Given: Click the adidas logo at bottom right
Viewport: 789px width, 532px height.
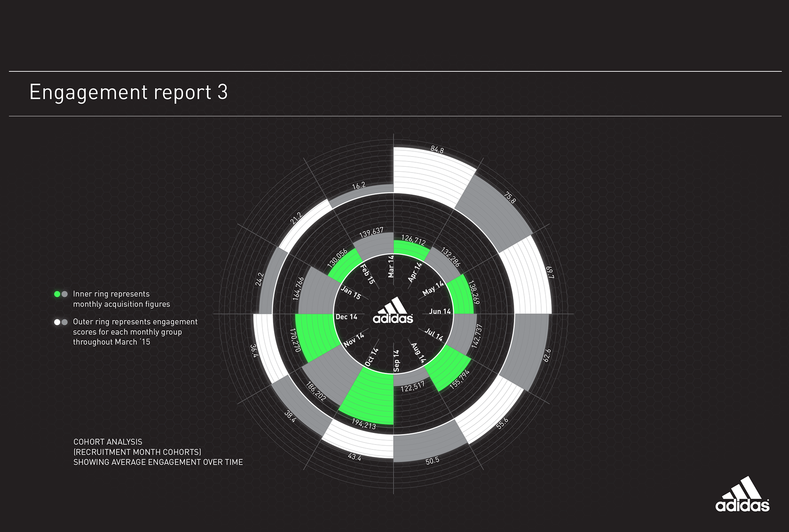Looking at the screenshot, I should click(x=742, y=496).
